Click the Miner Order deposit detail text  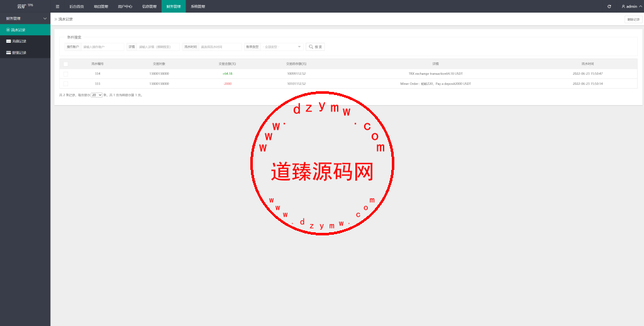pyautogui.click(x=436, y=84)
